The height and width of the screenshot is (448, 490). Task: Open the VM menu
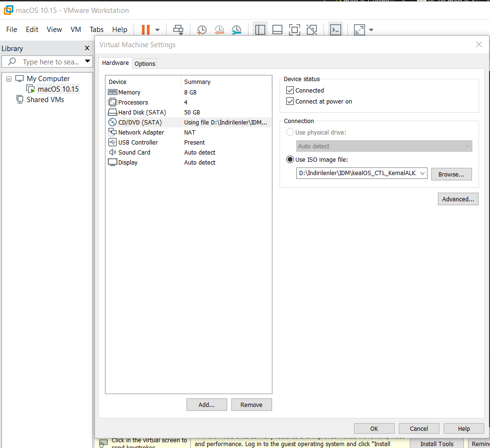pos(75,30)
